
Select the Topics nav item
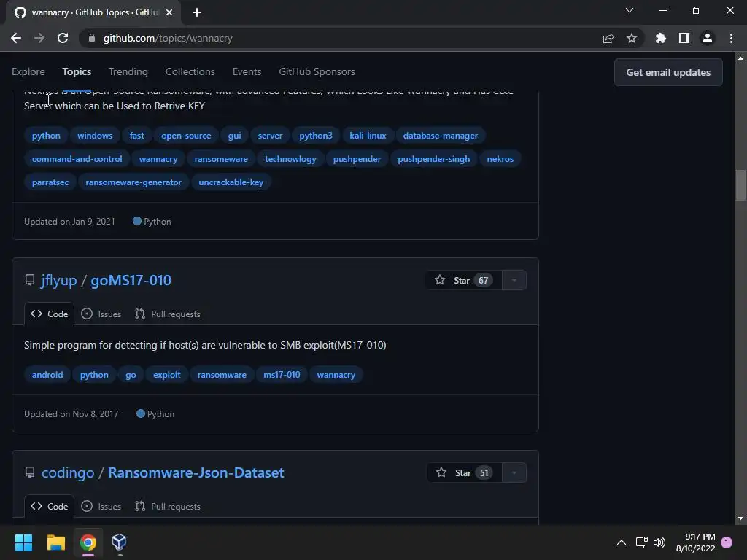[x=77, y=71]
